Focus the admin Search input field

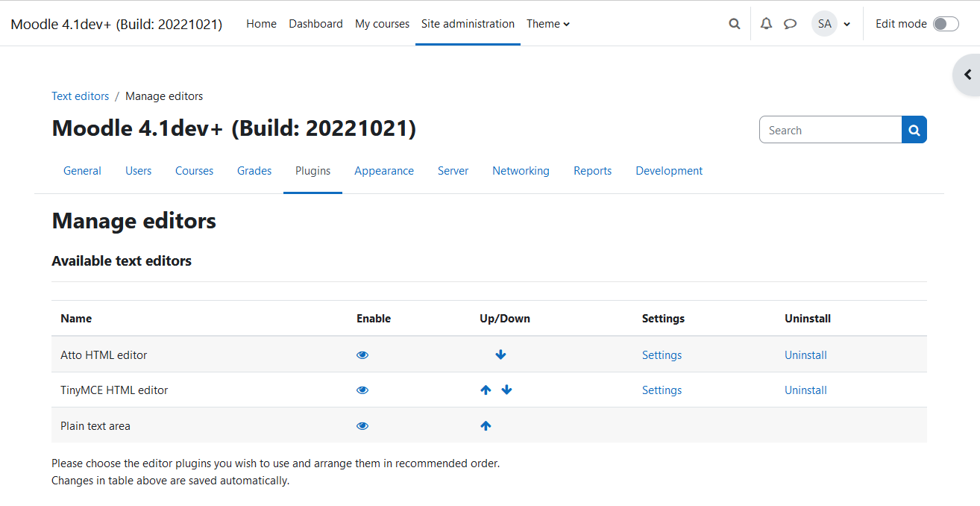point(830,130)
